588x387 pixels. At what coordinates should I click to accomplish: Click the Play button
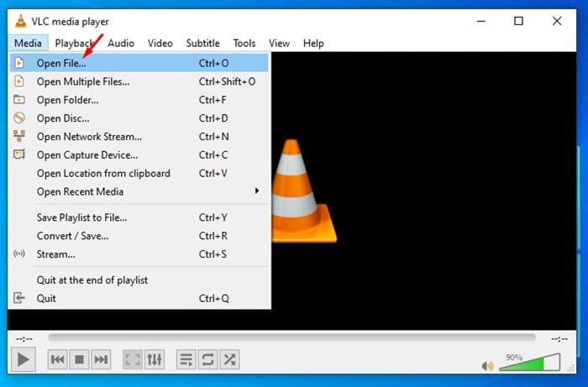coord(23,359)
